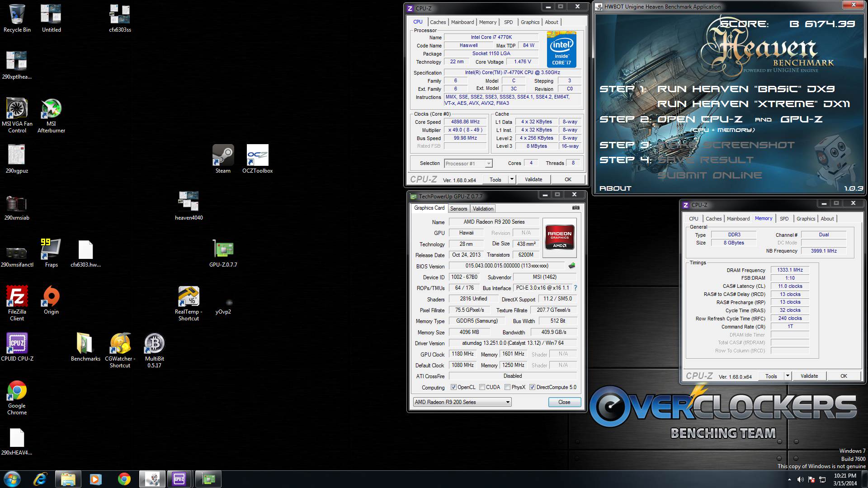Viewport: 868px width, 488px height.
Task: Open MultiBit 0.5.17 desktop icon
Action: click(154, 350)
